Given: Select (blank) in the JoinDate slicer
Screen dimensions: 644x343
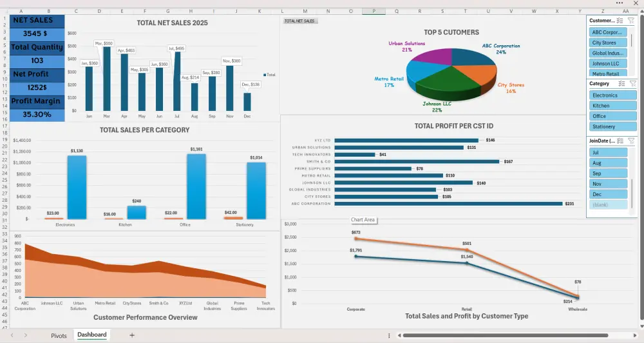Looking at the screenshot, I should [609, 204].
